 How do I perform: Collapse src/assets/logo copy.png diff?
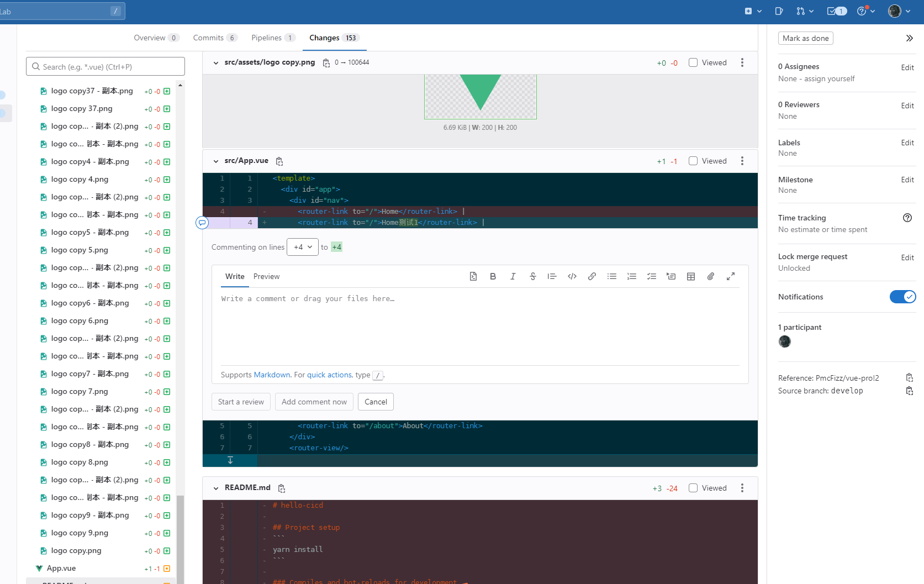coord(216,63)
